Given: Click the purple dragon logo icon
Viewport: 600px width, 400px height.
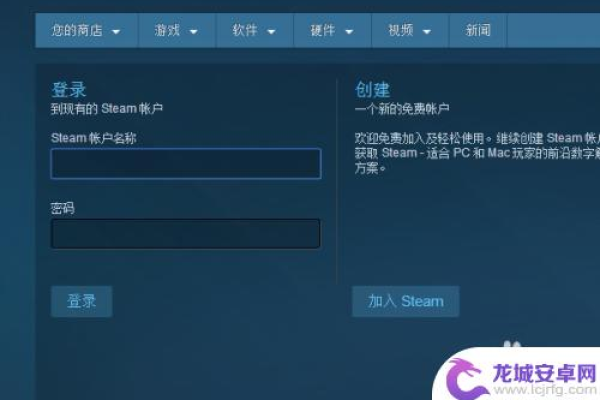Looking at the screenshot, I should coord(467,379).
